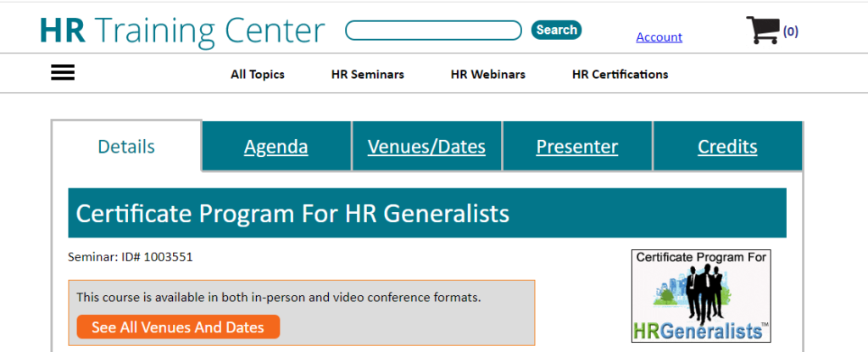Click the HR Generalists certificate image

[701, 295]
